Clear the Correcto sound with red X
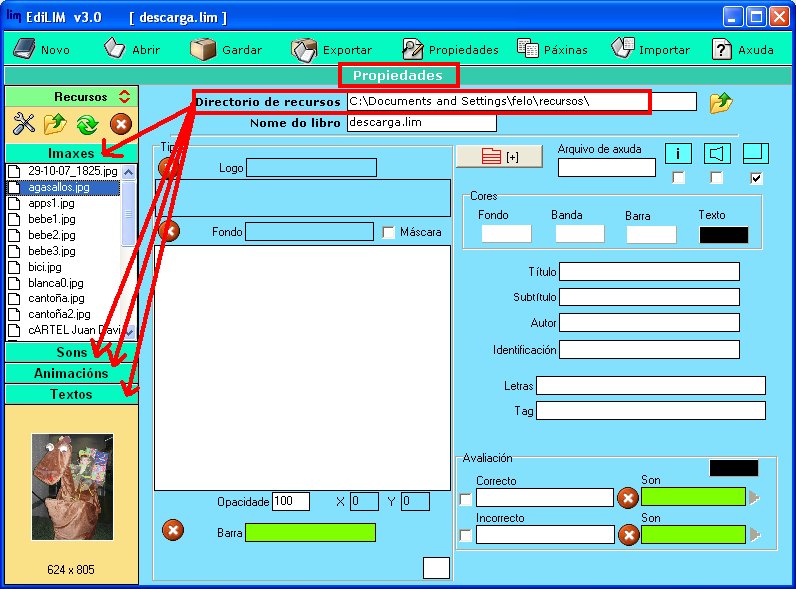 pos(628,497)
